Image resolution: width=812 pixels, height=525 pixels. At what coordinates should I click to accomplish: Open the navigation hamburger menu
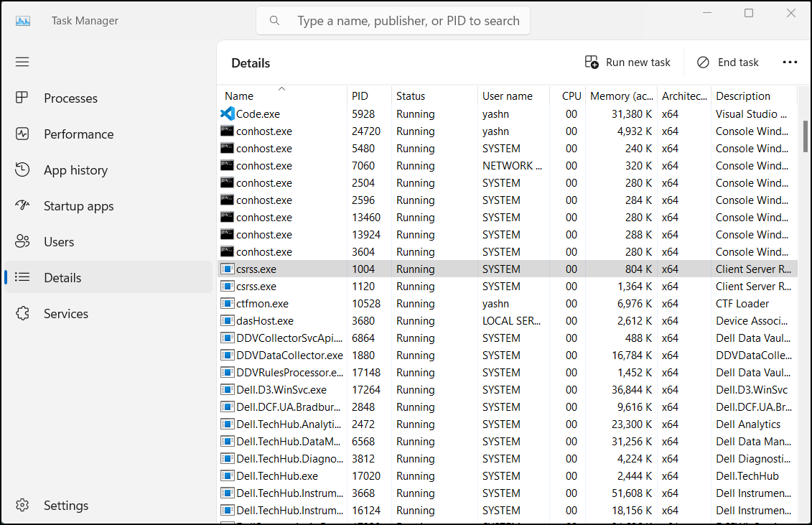point(22,62)
